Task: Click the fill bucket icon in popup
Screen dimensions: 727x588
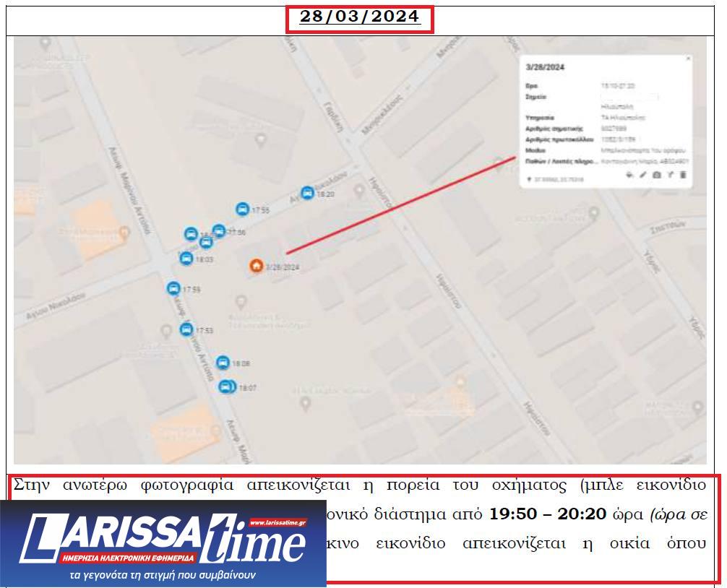Action: pyautogui.click(x=629, y=176)
